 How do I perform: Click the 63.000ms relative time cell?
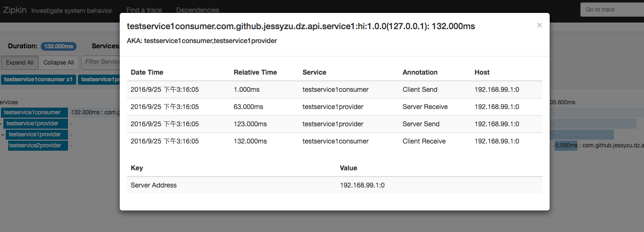pos(248,107)
